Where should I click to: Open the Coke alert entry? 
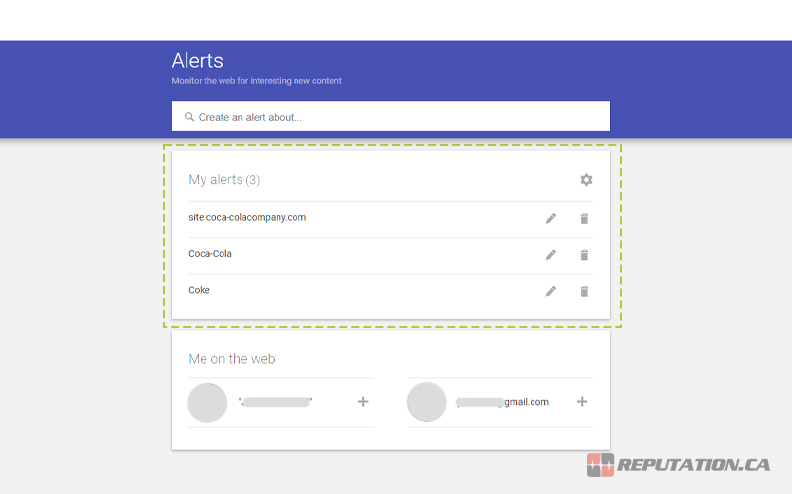coord(199,290)
